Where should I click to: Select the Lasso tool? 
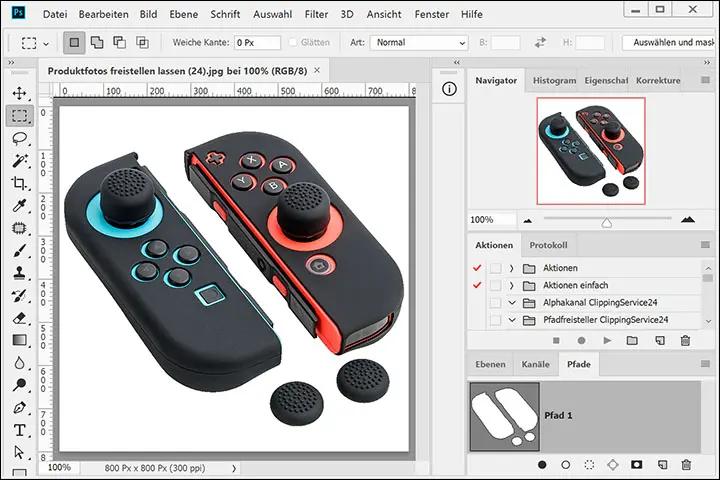coord(19,139)
